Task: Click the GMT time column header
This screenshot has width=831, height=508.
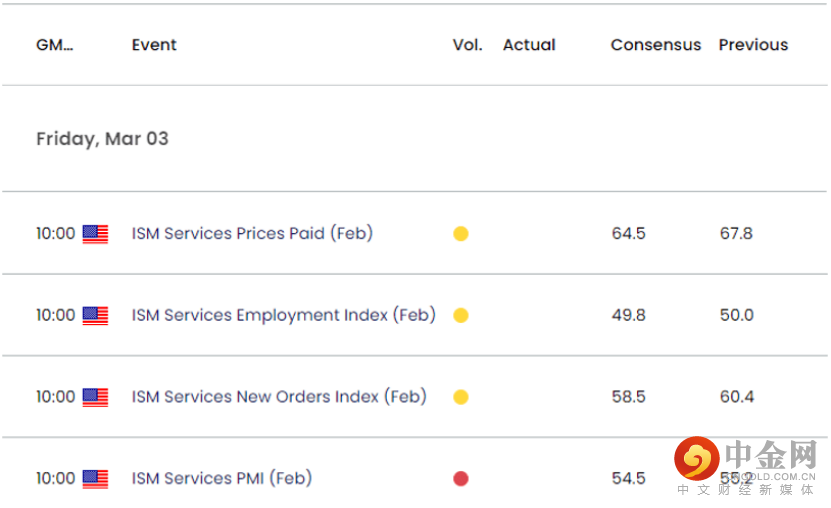Action: 55,45
